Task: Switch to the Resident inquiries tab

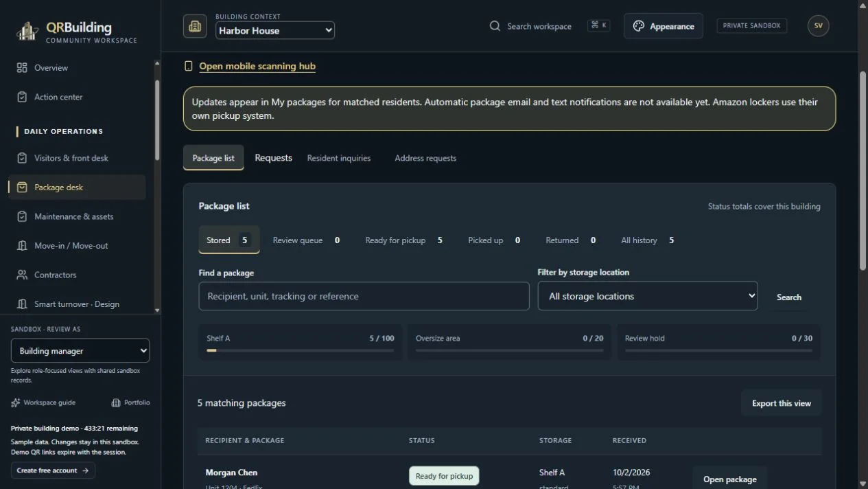Action: click(x=339, y=158)
